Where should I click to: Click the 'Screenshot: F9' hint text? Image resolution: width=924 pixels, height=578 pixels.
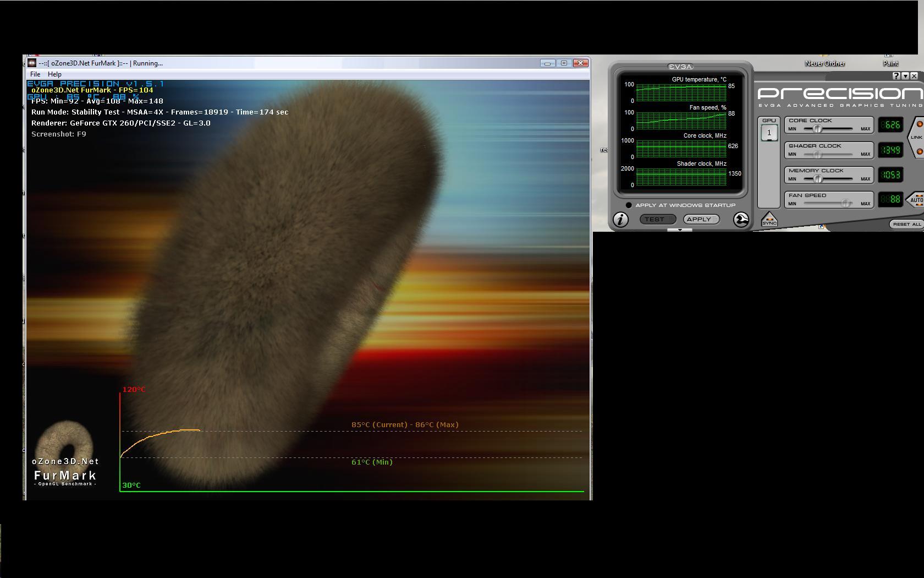tap(59, 134)
